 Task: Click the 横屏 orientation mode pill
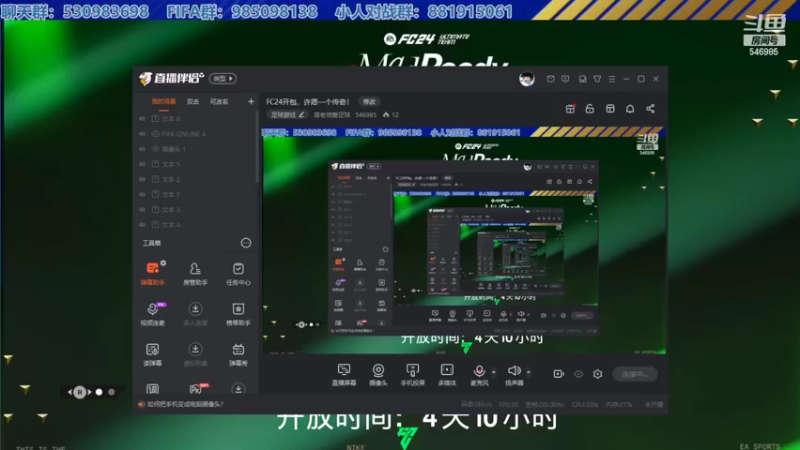click(223, 79)
